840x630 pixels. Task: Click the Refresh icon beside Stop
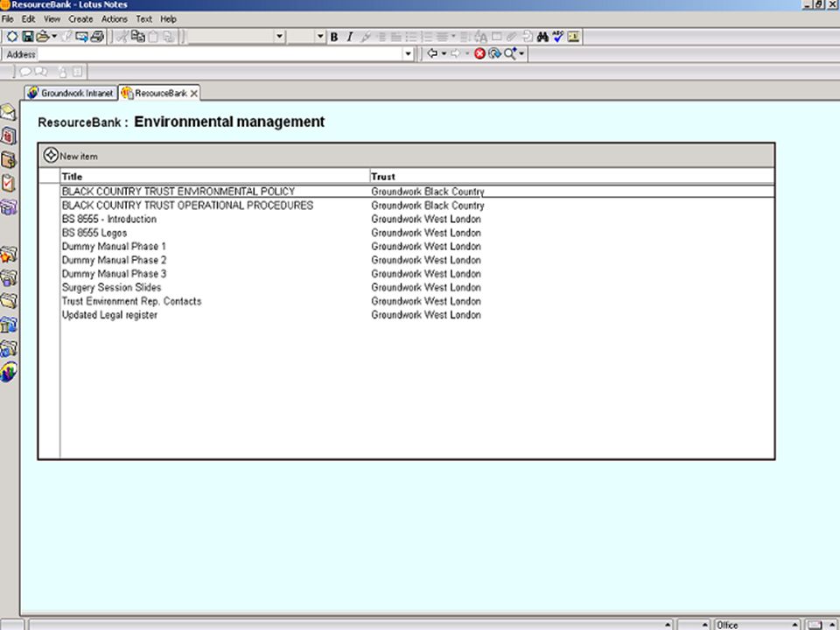pos(494,53)
